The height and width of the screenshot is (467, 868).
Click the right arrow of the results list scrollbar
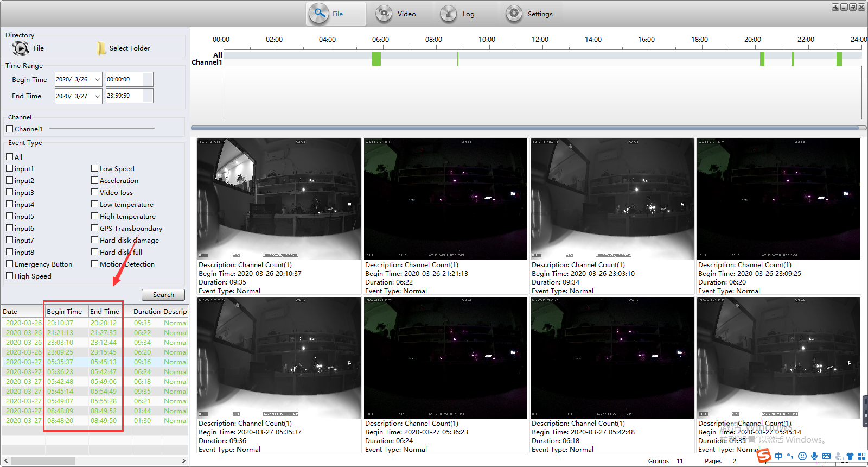tap(184, 461)
